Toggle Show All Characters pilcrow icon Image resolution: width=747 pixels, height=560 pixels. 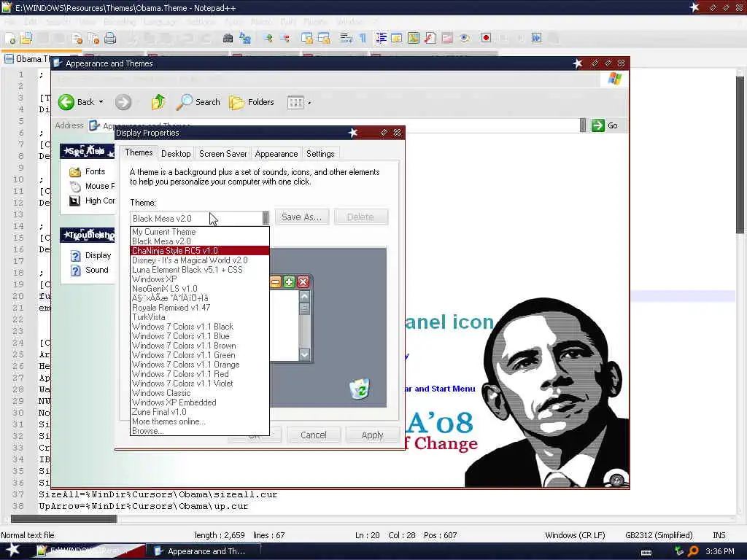(x=363, y=38)
